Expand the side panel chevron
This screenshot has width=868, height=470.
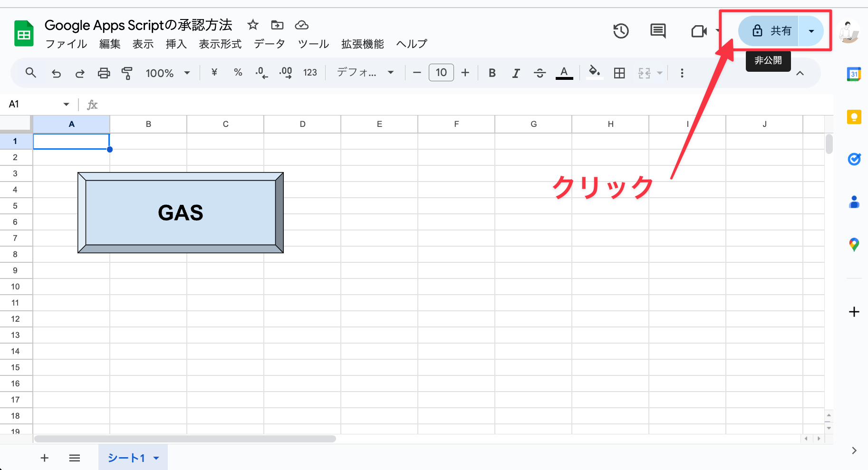pyautogui.click(x=854, y=451)
